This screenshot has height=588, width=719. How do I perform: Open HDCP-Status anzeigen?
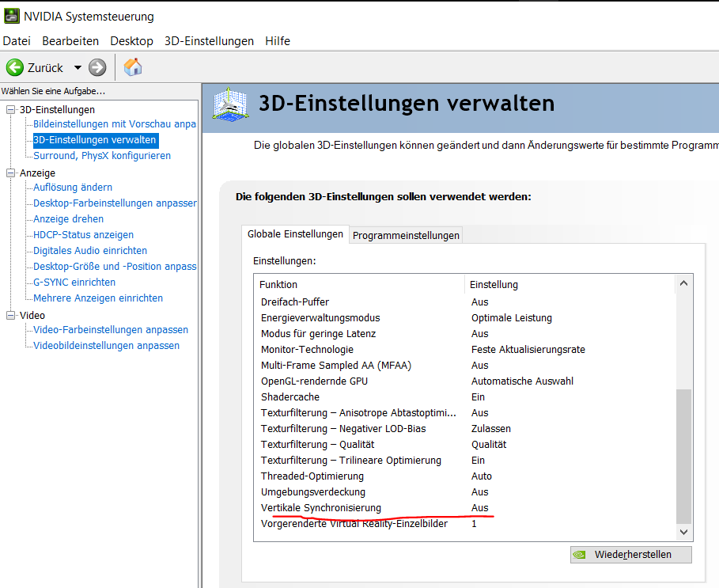pos(84,234)
